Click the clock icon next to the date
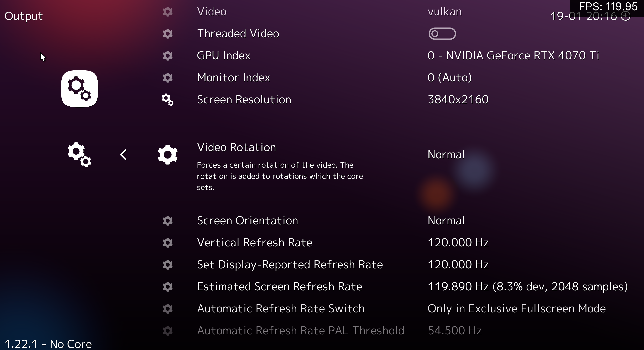The image size is (644, 350). coord(626,16)
